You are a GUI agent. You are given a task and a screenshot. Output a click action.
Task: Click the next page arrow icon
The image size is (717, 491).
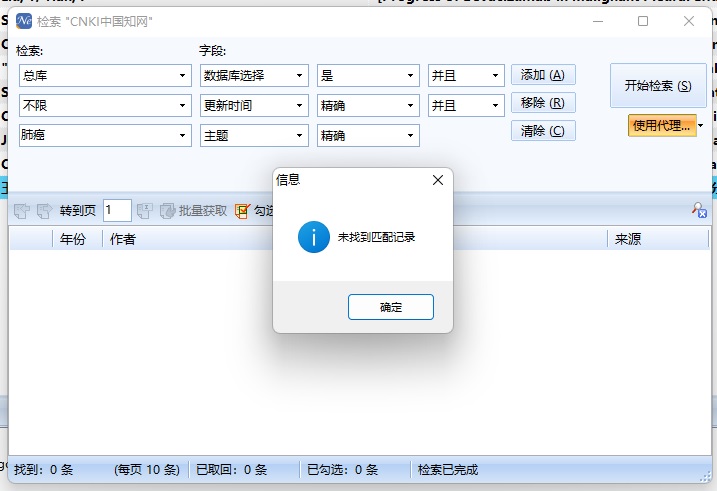[x=43, y=211]
